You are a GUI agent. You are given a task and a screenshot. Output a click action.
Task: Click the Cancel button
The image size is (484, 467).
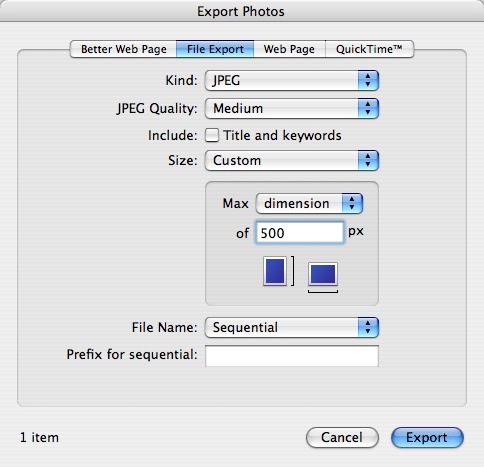[x=342, y=437]
